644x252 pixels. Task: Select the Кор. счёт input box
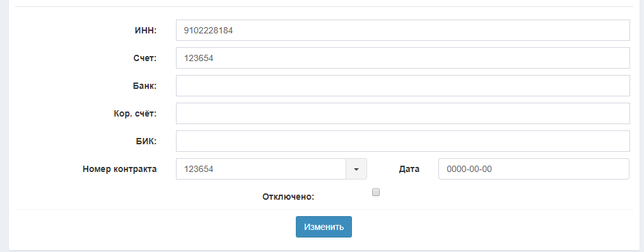tap(402, 113)
